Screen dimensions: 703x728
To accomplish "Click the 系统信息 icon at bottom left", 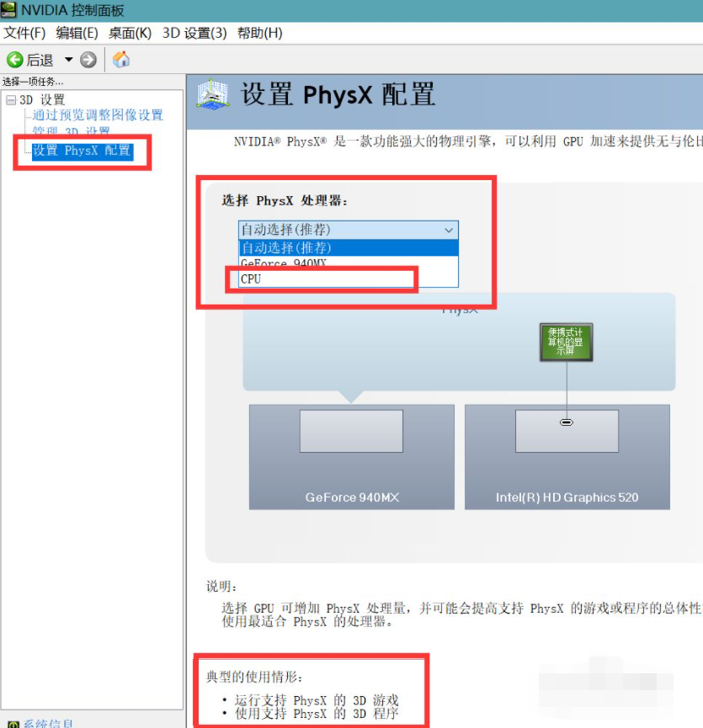I will click(x=13, y=724).
